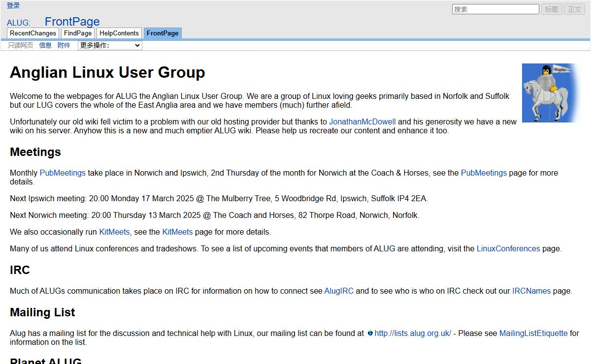Click the 正文 full-text search button
Viewport: 591px width, 364px height.
click(x=574, y=9)
